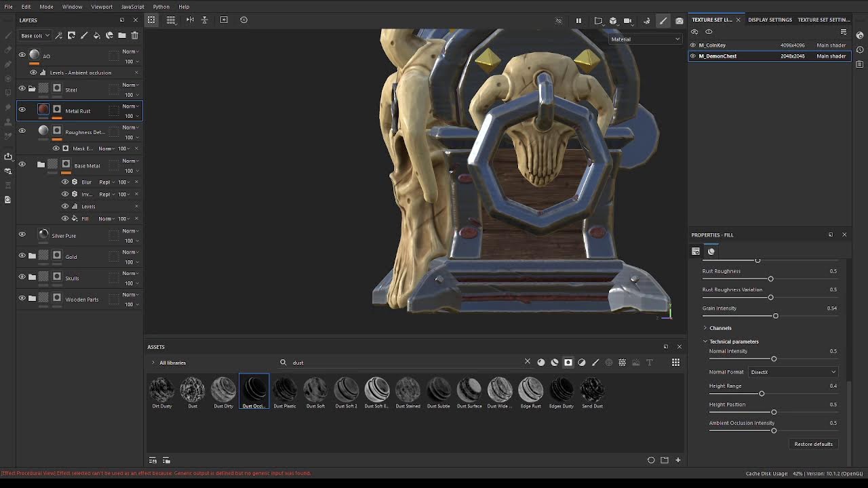Pause the viewport rendering
Screen dimensions: 868x488
click(x=578, y=20)
